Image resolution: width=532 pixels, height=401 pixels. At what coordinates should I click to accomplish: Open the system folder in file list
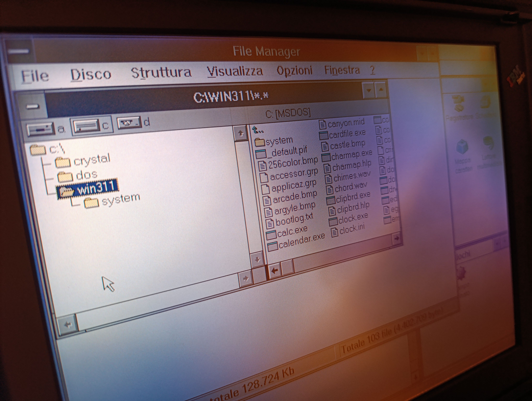click(x=260, y=142)
